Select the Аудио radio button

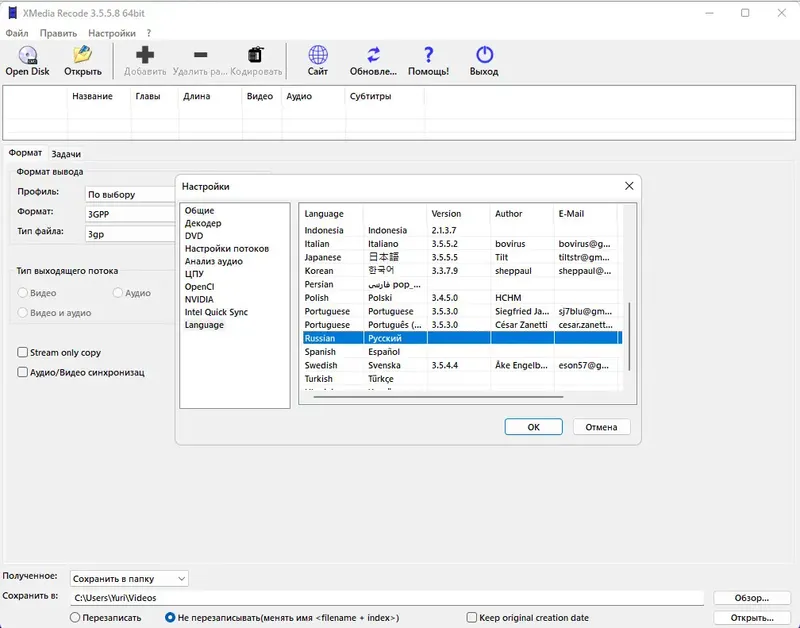118,293
